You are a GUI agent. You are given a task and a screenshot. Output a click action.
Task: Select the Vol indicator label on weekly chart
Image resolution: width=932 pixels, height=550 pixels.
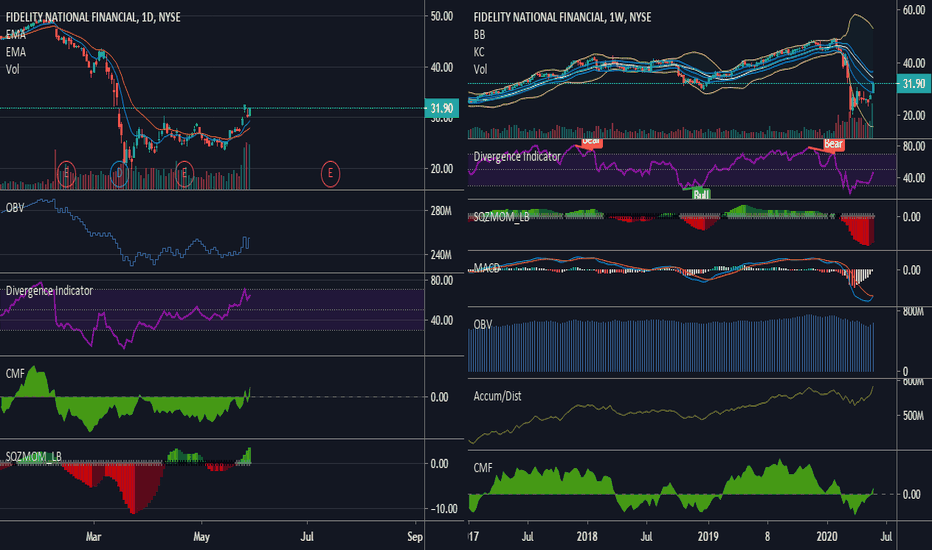(480, 69)
